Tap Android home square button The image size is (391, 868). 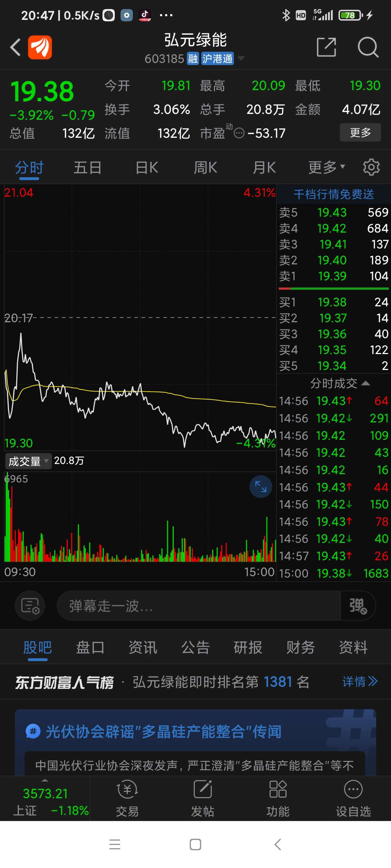pos(195,844)
